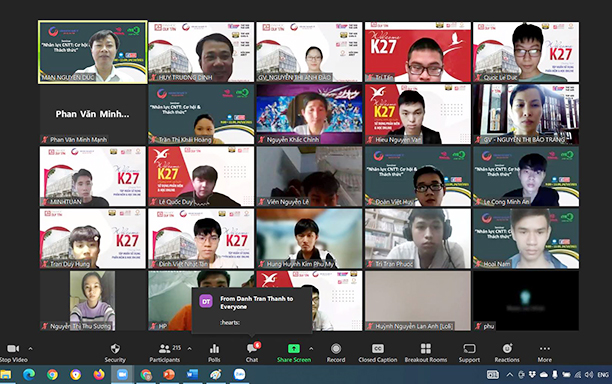Open Reactions menu
Image resolution: width=612 pixels, height=384 pixels.
(x=507, y=353)
